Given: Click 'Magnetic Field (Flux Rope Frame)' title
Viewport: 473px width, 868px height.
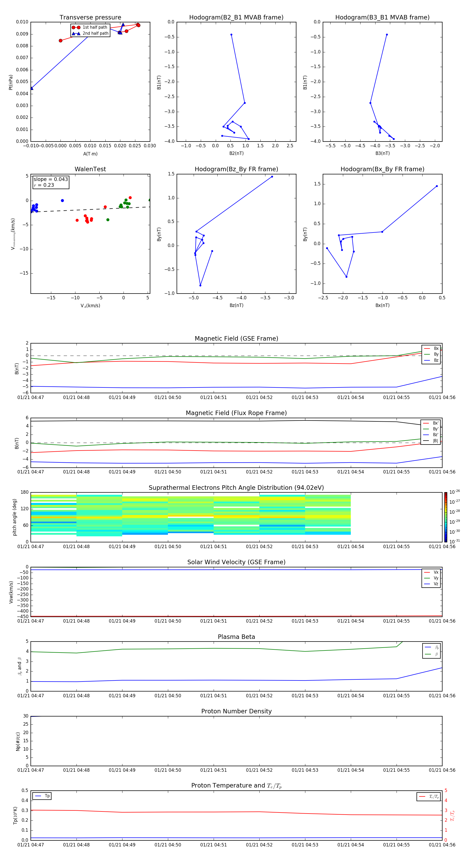Looking at the screenshot, I should coord(236,413).
